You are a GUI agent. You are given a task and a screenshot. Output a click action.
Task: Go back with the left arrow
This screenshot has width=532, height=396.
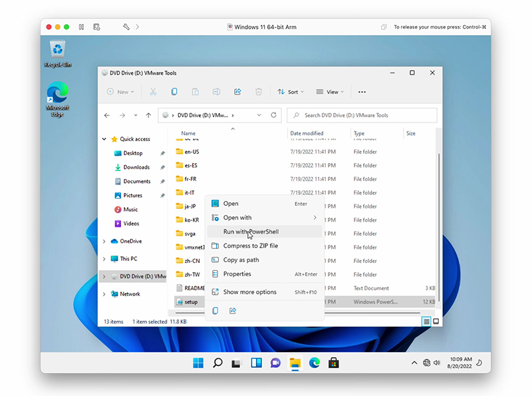pos(107,115)
